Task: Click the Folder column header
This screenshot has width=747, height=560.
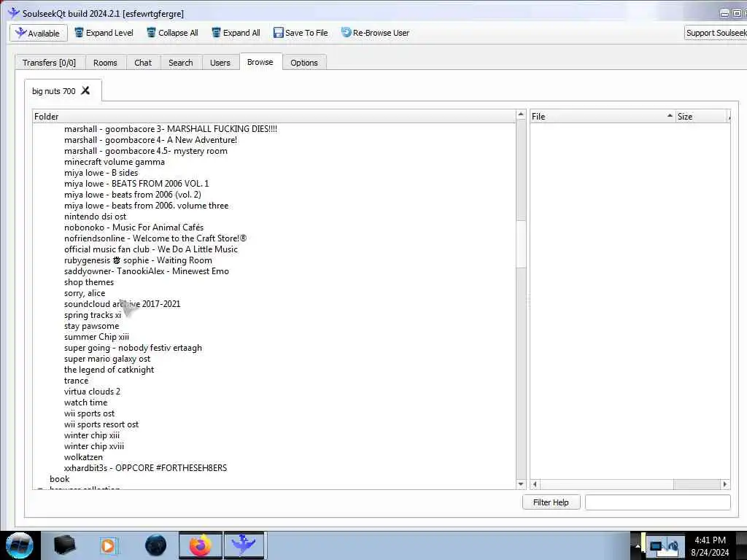Action: (x=274, y=116)
